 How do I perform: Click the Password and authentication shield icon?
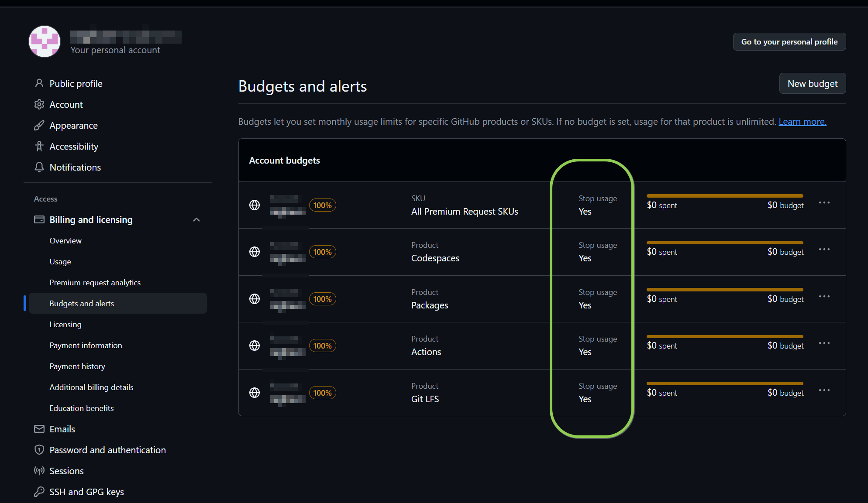point(39,450)
